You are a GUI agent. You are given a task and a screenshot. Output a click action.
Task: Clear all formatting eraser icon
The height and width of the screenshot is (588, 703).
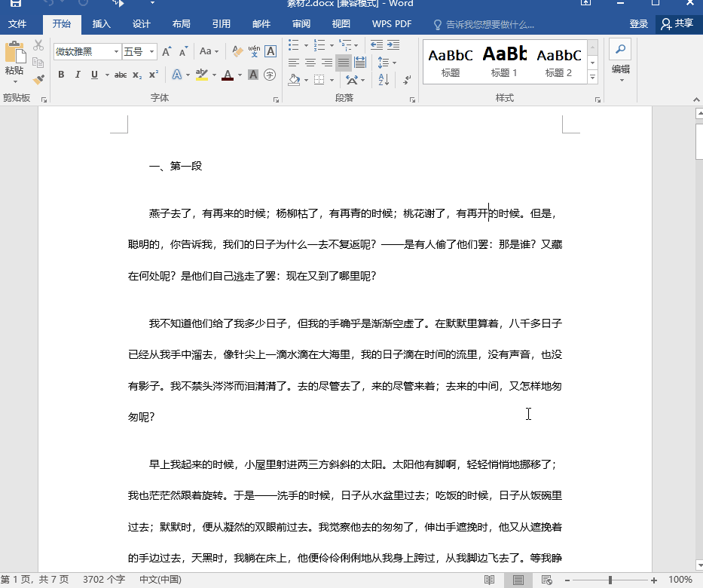point(237,51)
